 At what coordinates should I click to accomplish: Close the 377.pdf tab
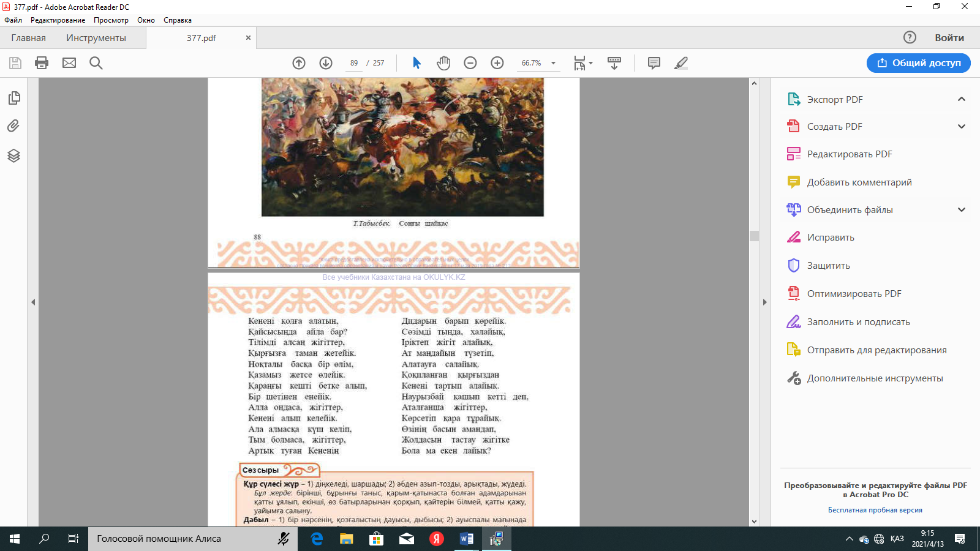coord(248,38)
